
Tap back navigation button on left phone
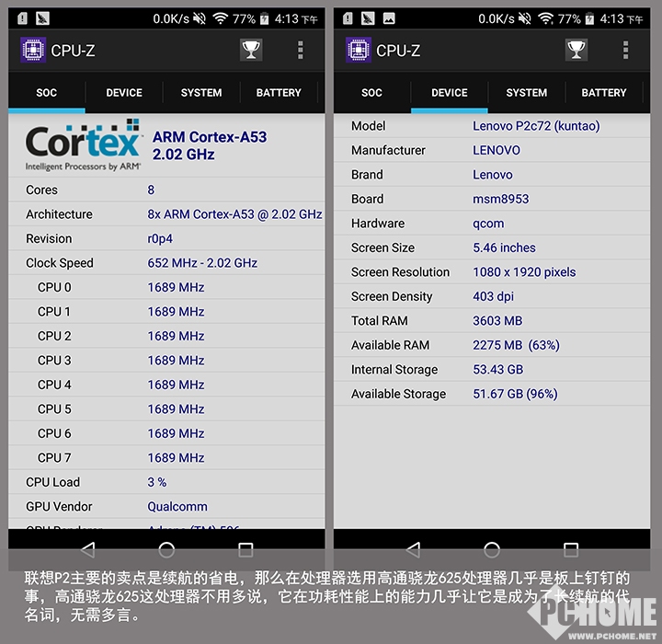click(88, 550)
